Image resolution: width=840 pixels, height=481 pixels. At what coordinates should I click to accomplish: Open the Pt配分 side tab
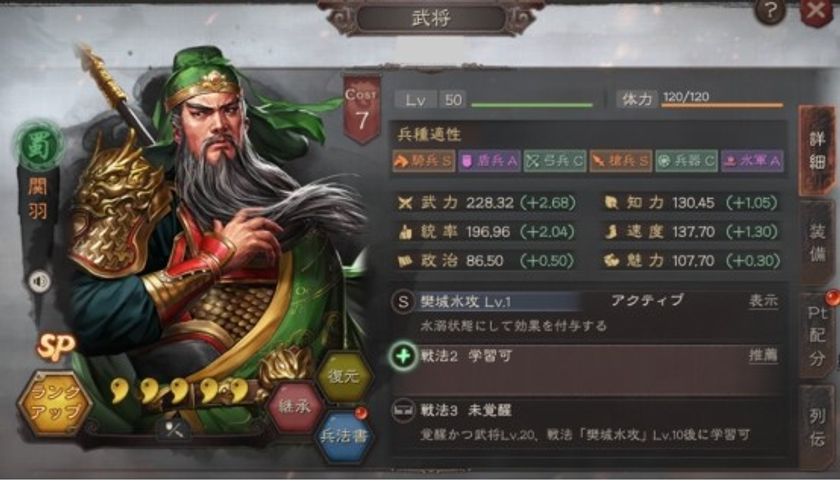(817, 336)
